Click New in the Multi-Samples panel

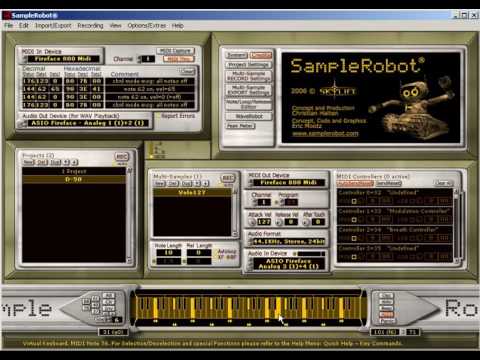(x=159, y=184)
